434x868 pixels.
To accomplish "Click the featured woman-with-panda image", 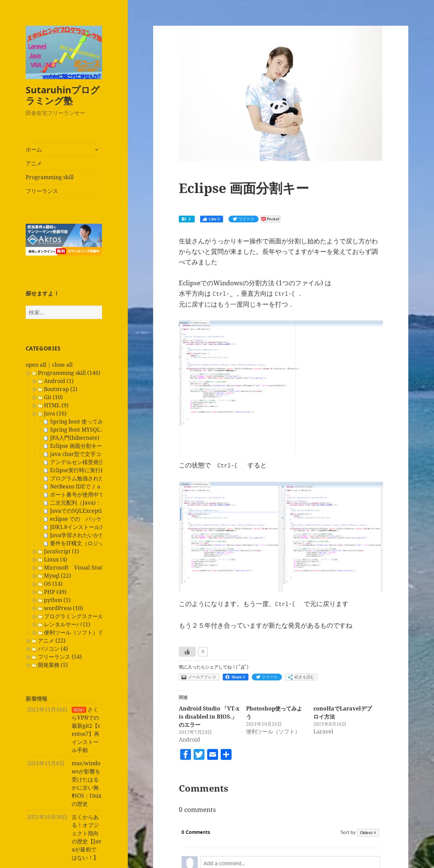I will point(281,93).
